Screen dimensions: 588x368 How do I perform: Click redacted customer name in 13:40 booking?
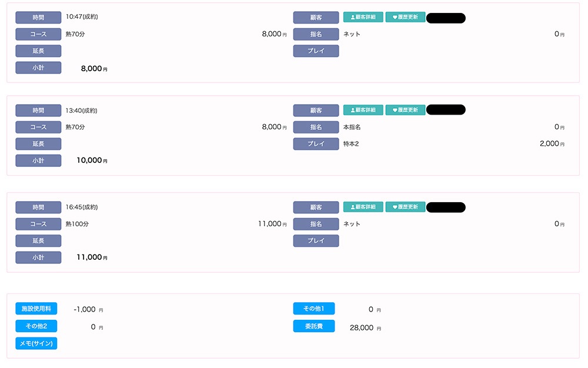click(446, 110)
